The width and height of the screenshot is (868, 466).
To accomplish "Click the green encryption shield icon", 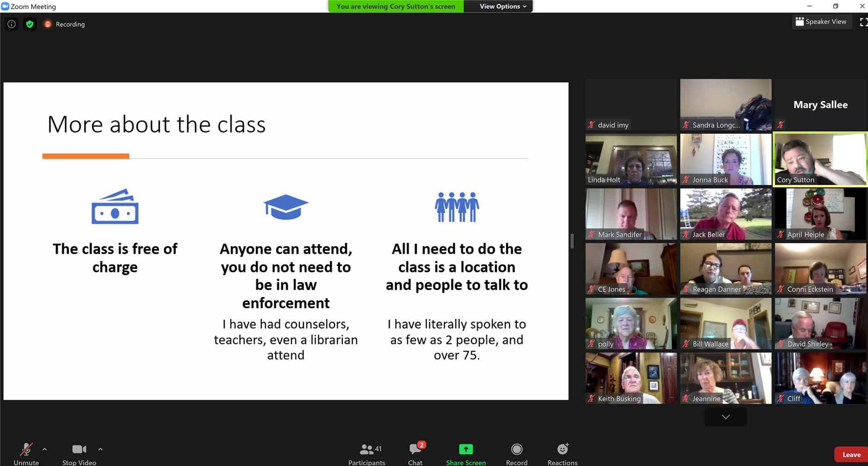I will [x=30, y=24].
